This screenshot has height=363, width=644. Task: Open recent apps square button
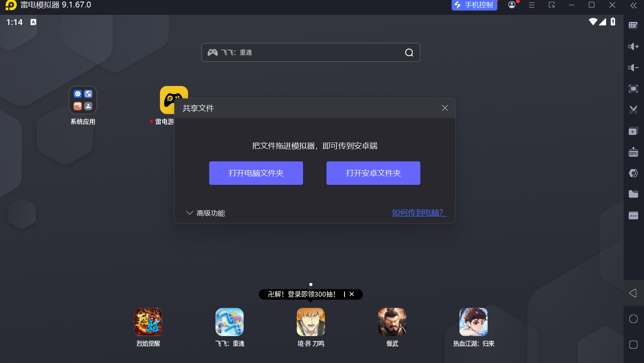pos(633,345)
